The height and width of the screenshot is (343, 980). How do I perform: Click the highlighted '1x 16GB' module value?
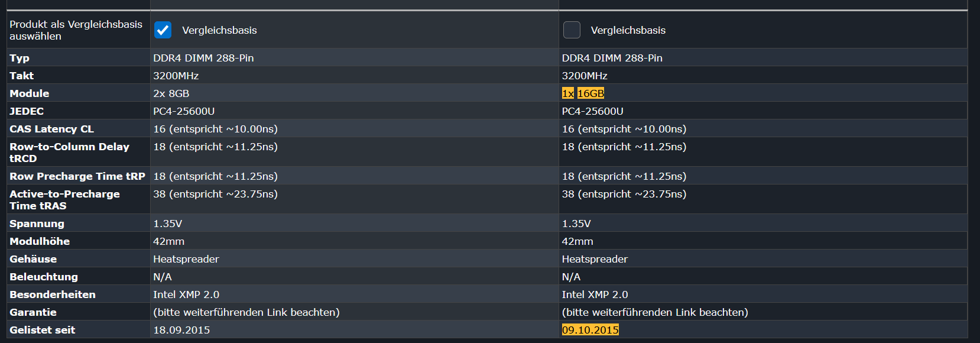coord(583,93)
